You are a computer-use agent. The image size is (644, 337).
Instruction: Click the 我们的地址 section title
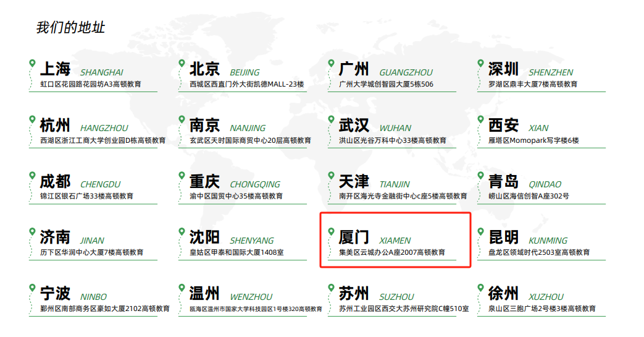coord(70,28)
